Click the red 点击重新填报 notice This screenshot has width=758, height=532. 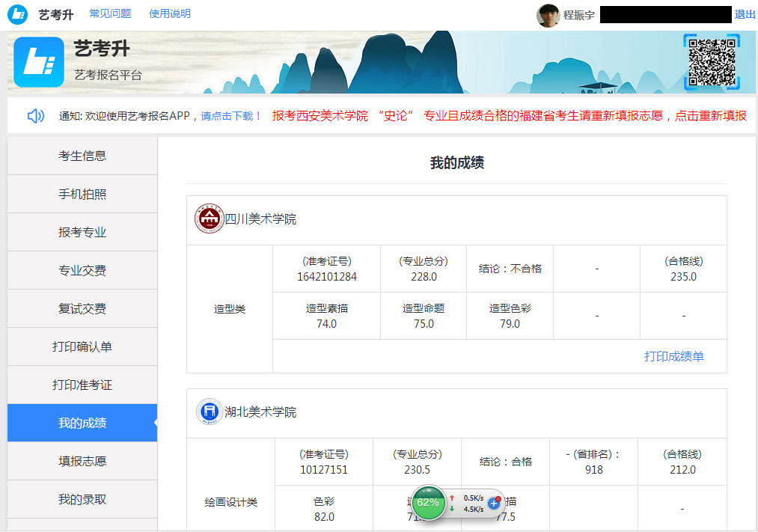[711, 116]
